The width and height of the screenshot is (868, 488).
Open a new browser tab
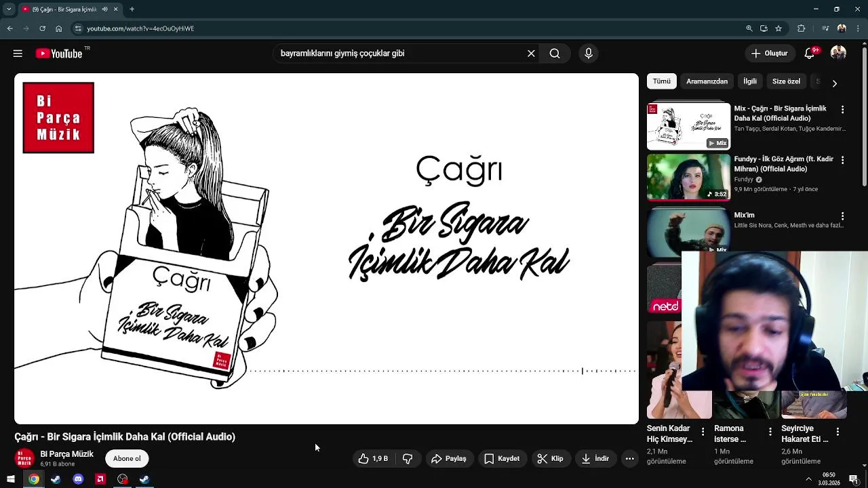(132, 9)
